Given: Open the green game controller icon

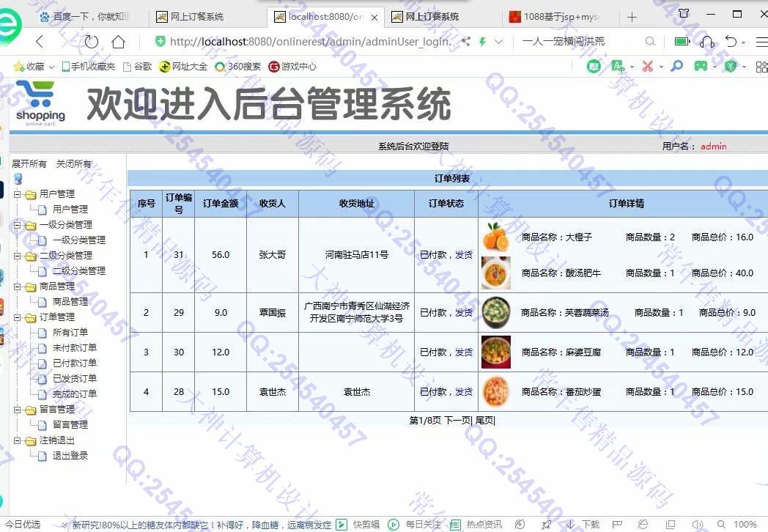Looking at the screenshot, I should tap(701, 66).
